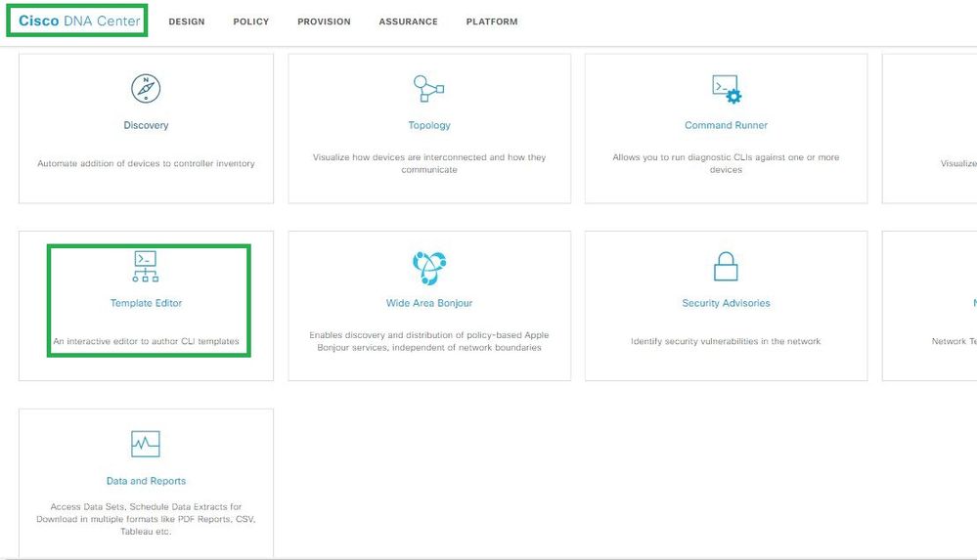The image size is (977, 560).
Task: Click 'Allows you to run diagnostic CLIs' description
Action: click(x=726, y=163)
